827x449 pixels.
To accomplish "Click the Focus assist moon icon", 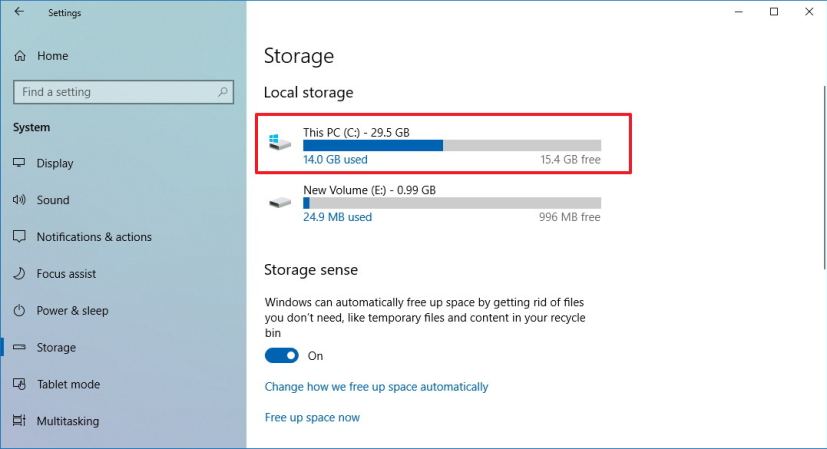I will (20, 273).
